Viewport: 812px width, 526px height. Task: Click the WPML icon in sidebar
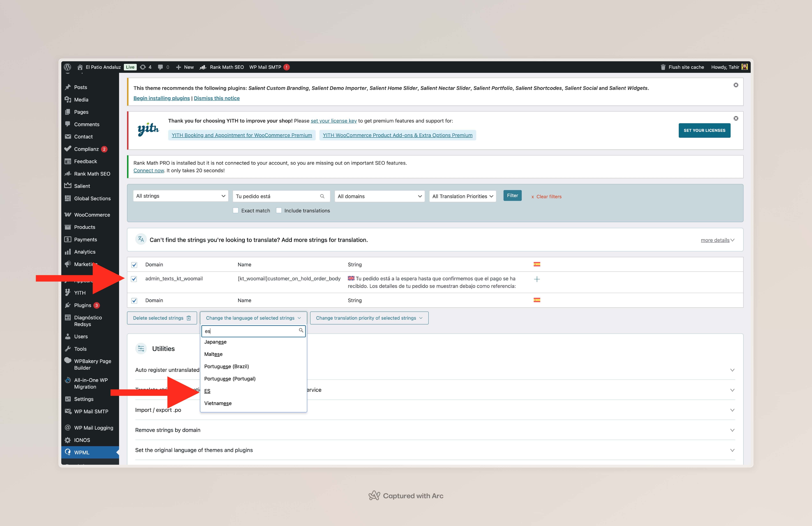click(68, 452)
